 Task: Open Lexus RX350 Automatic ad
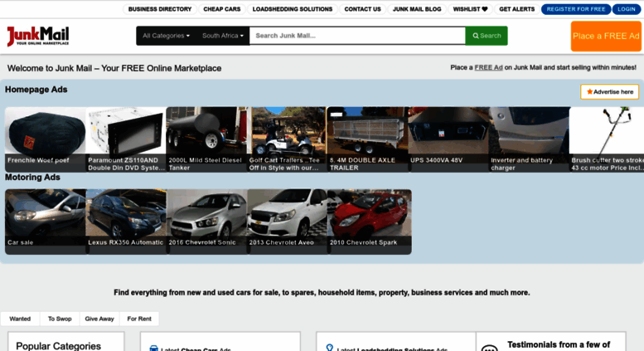point(126,222)
